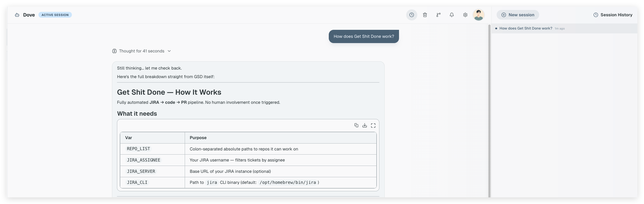Open the user avatar profile
This screenshot has height=204, width=644.
[478, 15]
